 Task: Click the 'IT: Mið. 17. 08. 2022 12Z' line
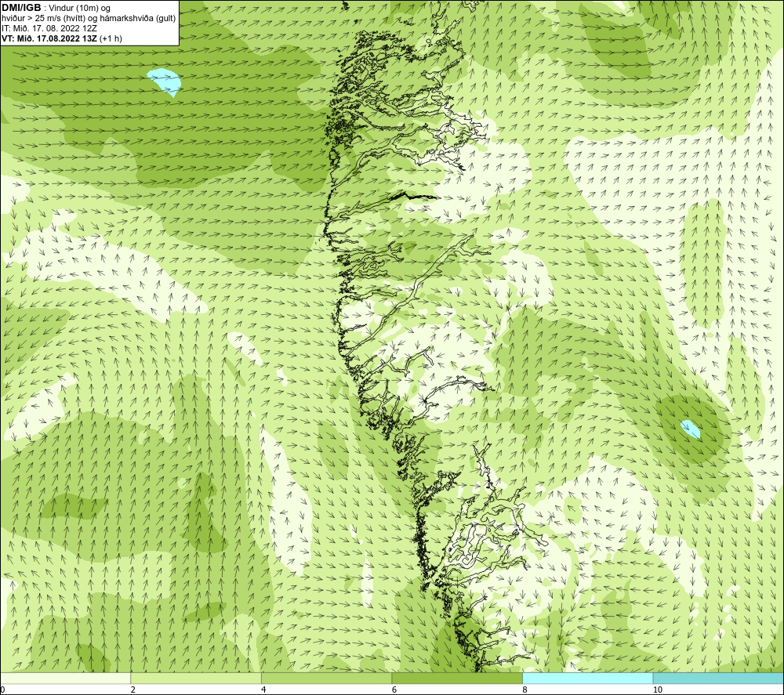point(49,28)
